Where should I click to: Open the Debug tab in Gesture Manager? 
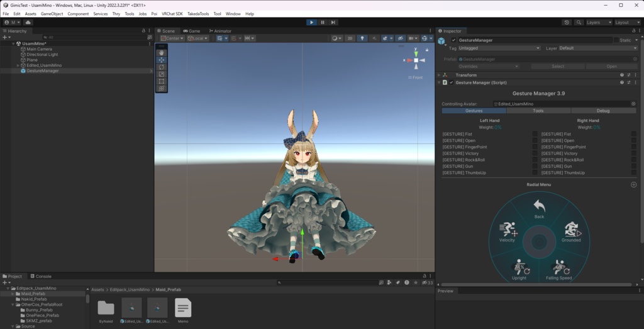tap(603, 111)
